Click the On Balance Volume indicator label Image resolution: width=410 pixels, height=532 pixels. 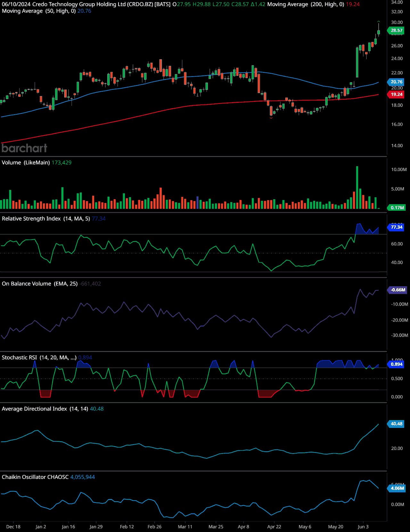40,283
